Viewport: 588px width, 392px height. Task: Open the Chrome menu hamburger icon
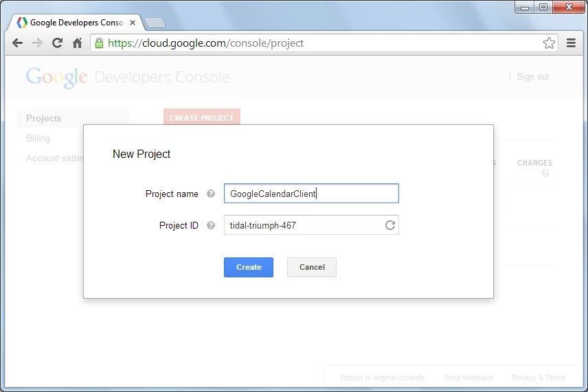pyautogui.click(x=571, y=43)
